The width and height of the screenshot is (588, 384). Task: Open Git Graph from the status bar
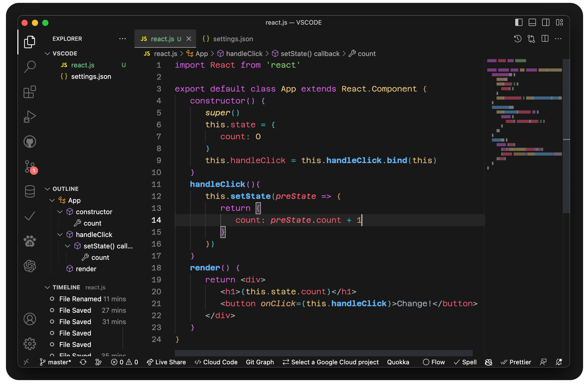(260, 362)
